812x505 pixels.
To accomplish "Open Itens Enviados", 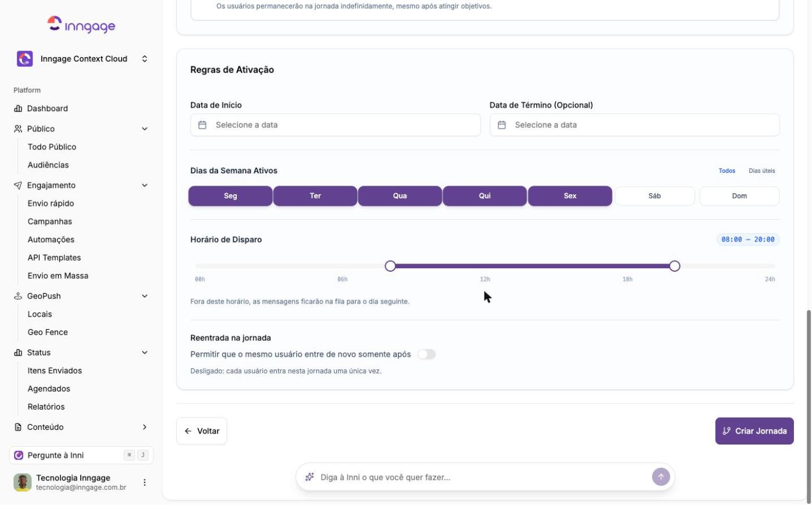I will (x=55, y=371).
